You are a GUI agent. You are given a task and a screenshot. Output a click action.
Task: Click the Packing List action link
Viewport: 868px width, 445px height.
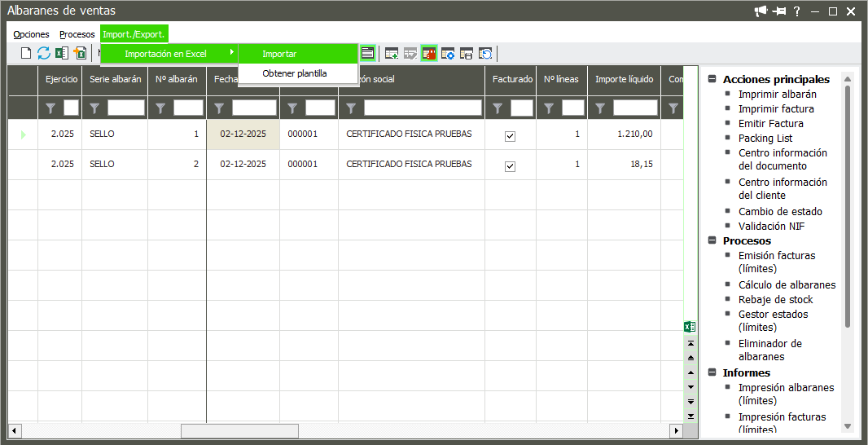(x=765, y=139)
